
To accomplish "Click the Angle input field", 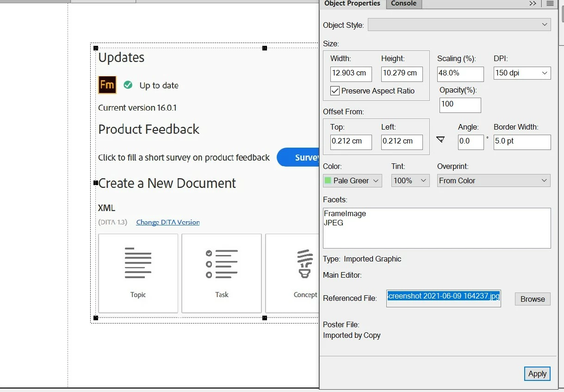I will pos(471,142).
